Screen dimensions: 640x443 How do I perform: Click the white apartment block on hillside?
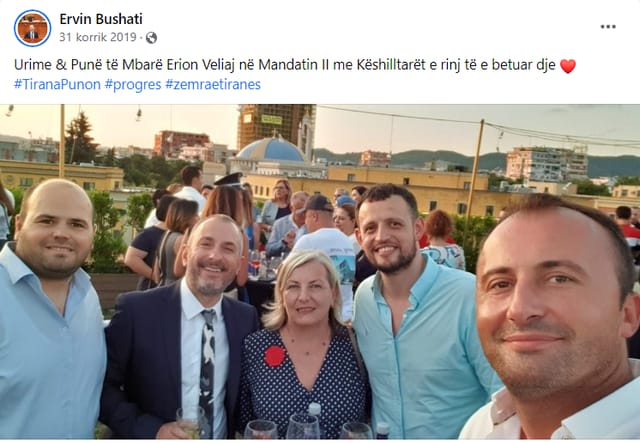pyautogui.click(x=547, y=163)
